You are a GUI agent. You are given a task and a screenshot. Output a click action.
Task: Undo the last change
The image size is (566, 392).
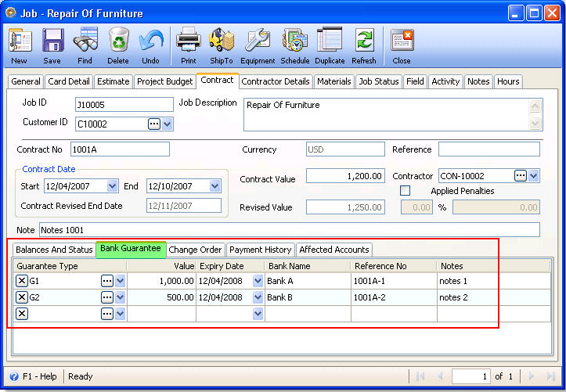coord(150,46)
